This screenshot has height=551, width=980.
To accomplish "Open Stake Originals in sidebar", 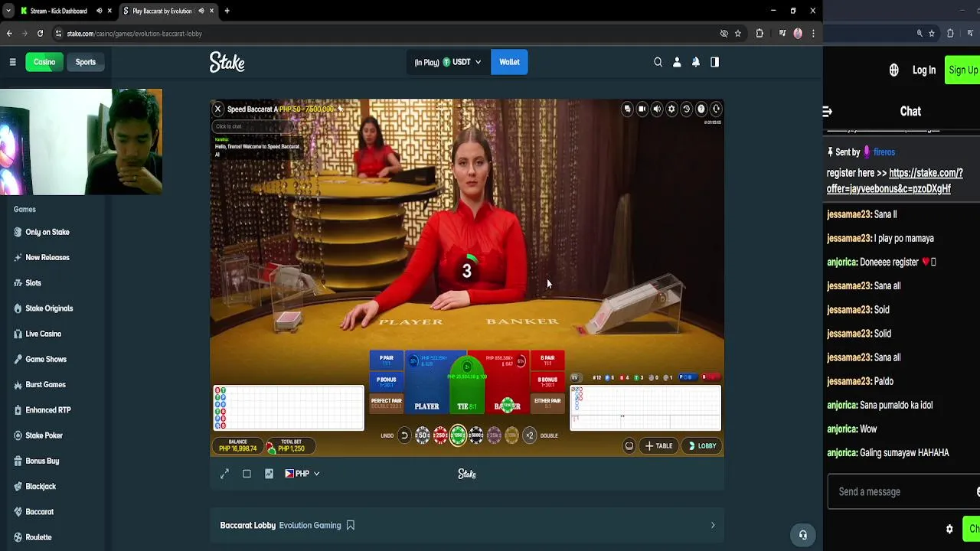I will point(49,308).
